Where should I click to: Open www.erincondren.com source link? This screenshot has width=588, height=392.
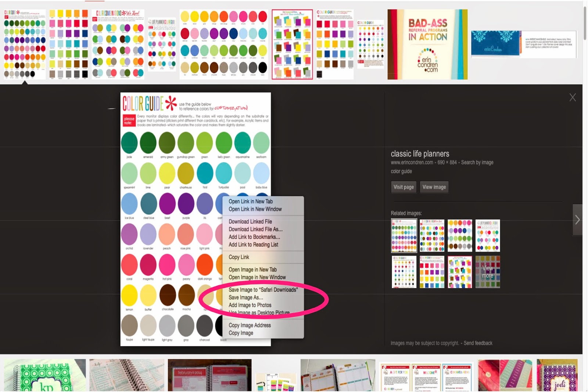pos(412,162)
